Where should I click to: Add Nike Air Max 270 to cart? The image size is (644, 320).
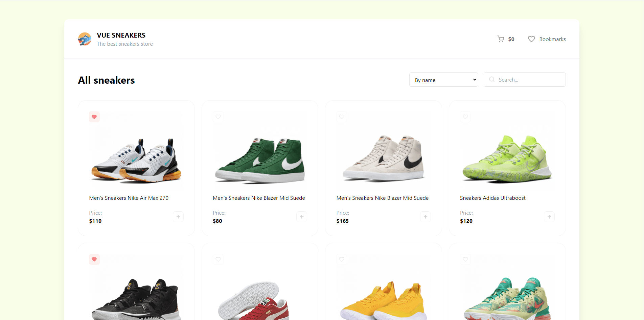[178, 217]
